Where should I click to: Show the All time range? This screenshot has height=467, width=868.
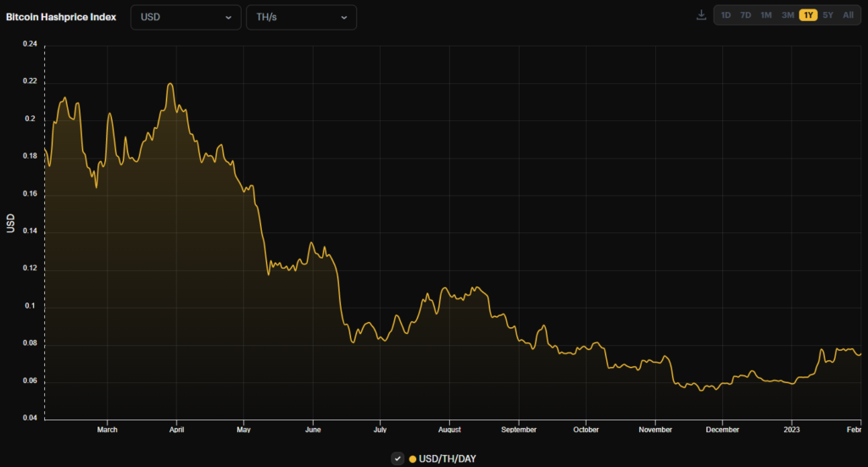(x=848, y=15)
